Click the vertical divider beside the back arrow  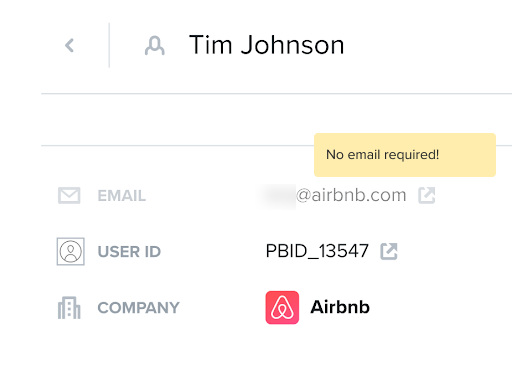[x=109, y=45]
